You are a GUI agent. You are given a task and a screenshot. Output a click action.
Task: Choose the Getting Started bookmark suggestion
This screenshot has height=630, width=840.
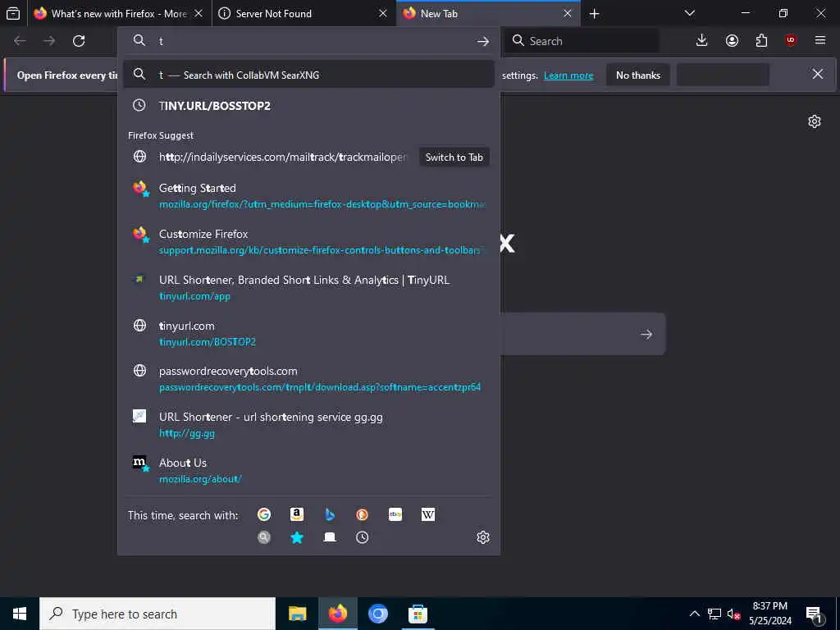[x=308, y=195]
